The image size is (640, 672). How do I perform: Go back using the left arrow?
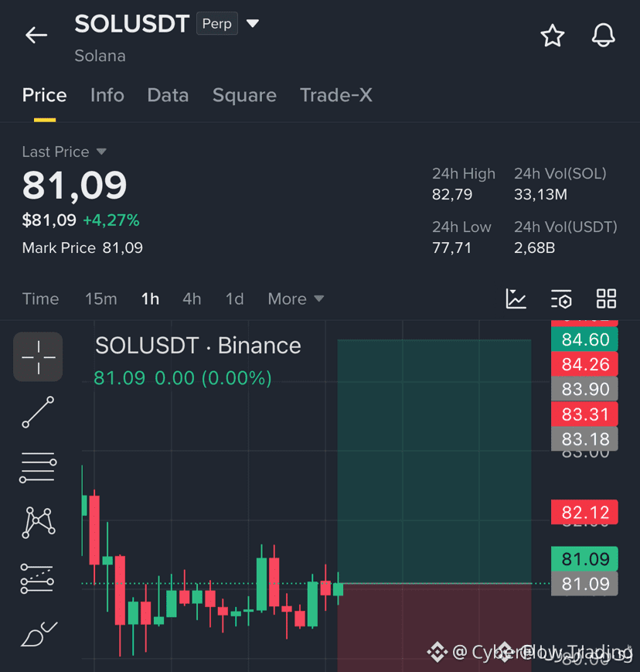pyautogui.click(x=36, y=35)
